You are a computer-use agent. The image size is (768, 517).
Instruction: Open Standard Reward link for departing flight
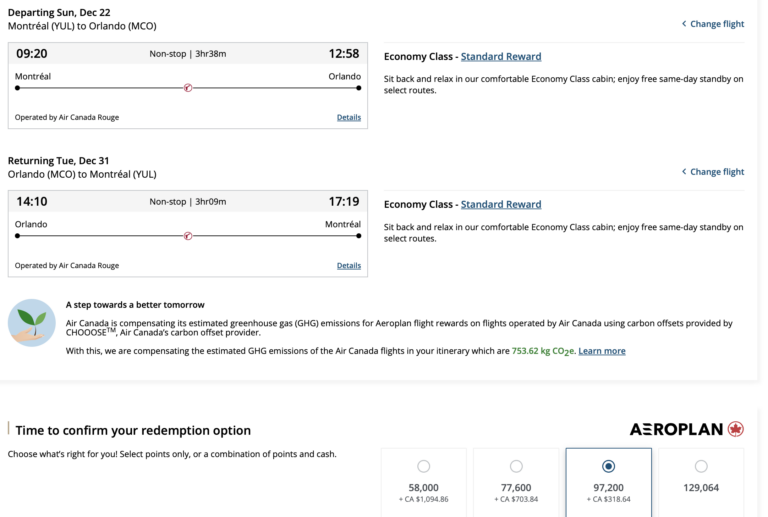[x=500, y=57]
